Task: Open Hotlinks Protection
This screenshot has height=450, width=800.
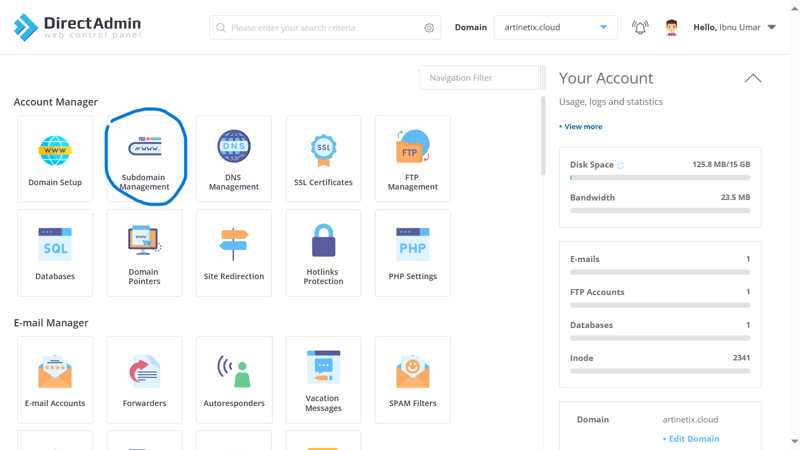Action: pyautogui.click(x=323, y=253)
